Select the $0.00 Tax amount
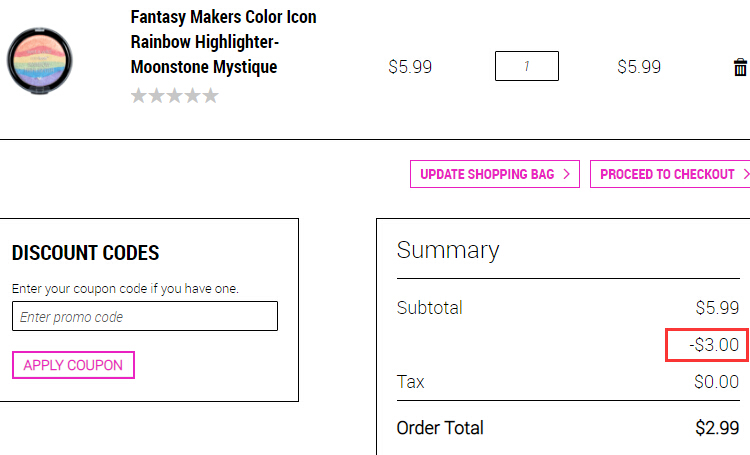Screen dimensions: 750x455 [x=717, y=382]
